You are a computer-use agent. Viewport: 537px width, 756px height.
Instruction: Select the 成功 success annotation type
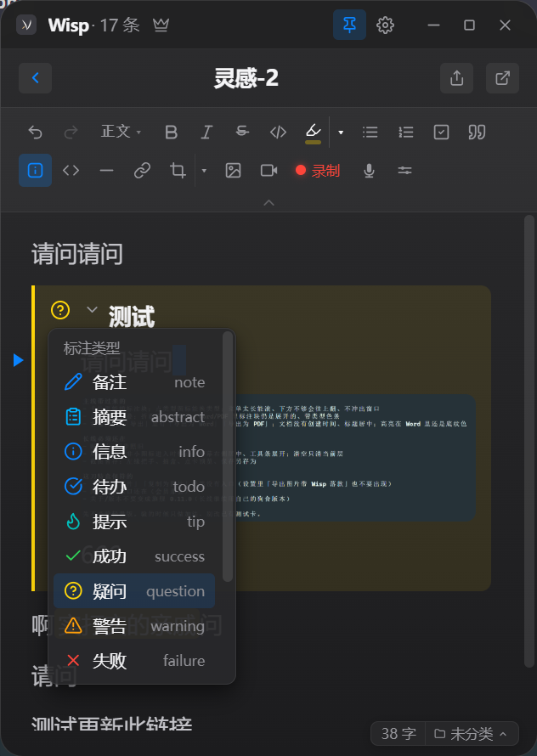134,556
